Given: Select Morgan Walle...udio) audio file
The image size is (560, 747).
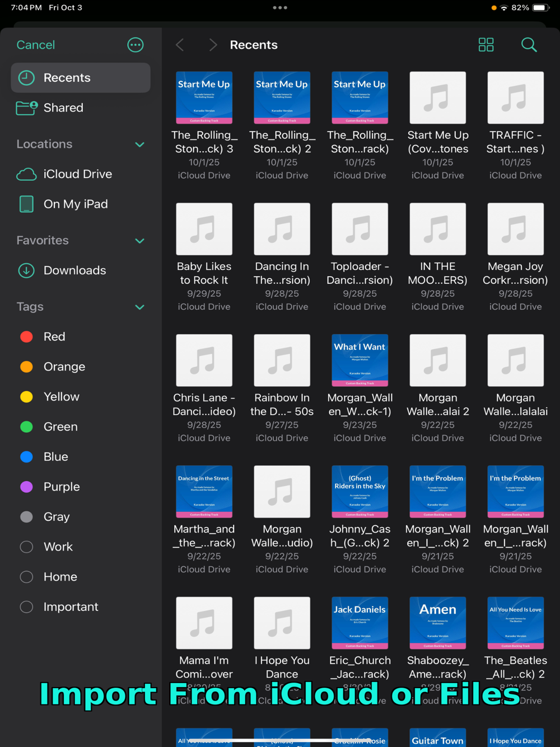Looking at the screenshot, I should tap(282, 520).
